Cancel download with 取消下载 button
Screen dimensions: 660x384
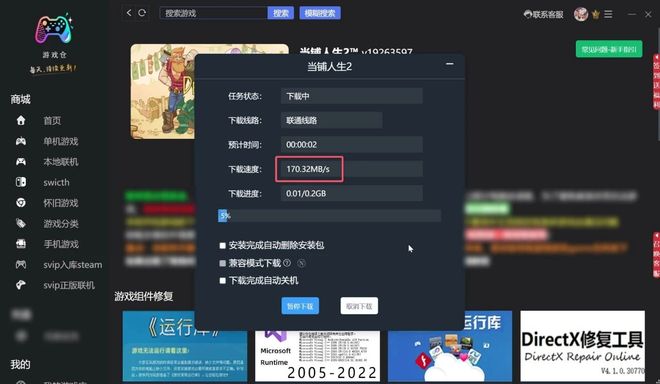[359, 306]
